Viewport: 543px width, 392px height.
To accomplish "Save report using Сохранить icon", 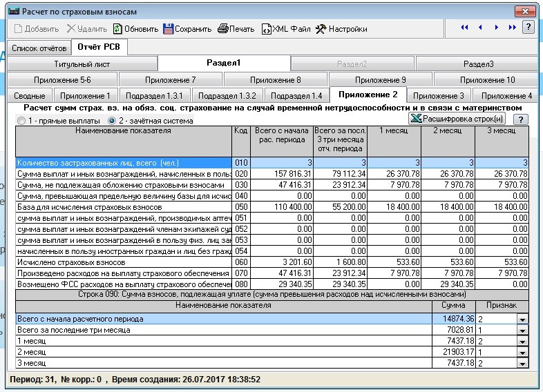I will coord(168,29).
